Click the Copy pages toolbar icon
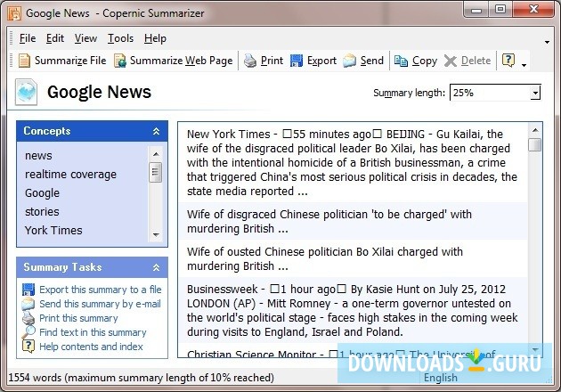This screenshot has height=392, width=561. pyautogui.click(x=401, y=61)
